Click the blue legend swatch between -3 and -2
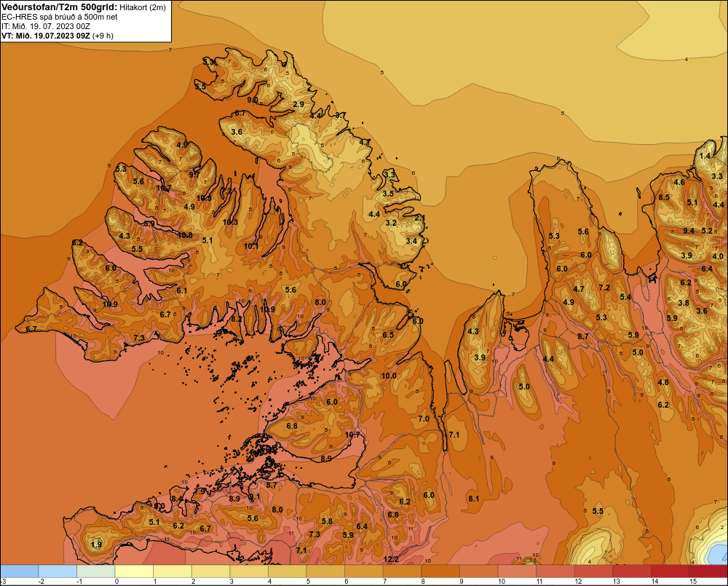 click(19, 571)
